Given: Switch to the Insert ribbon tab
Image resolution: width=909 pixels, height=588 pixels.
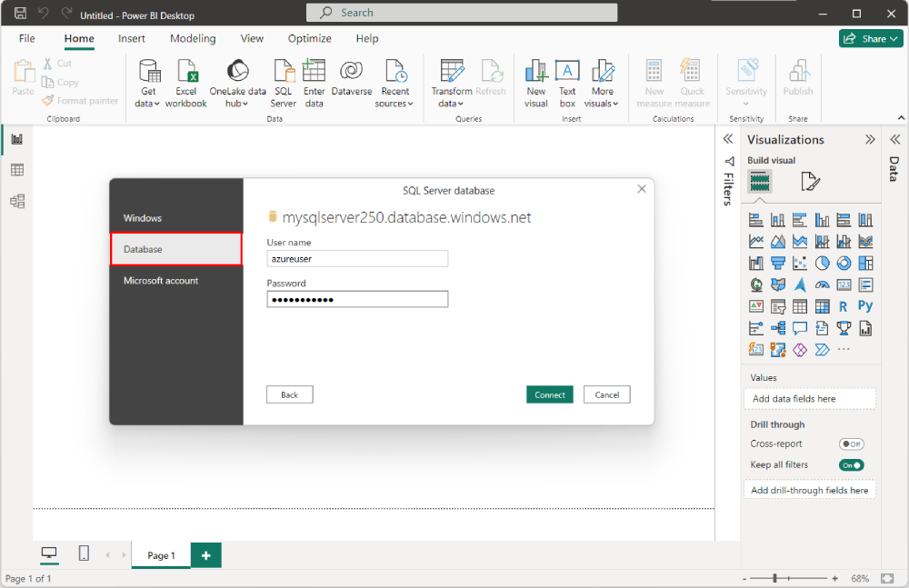Looking at the screenshot, I should pos(132,38).
